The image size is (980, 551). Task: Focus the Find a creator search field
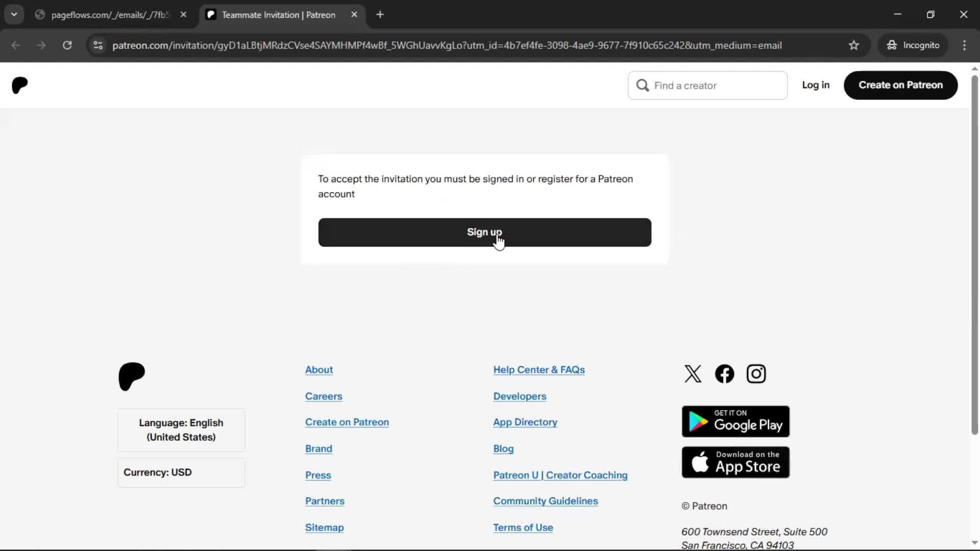(707, 85)
